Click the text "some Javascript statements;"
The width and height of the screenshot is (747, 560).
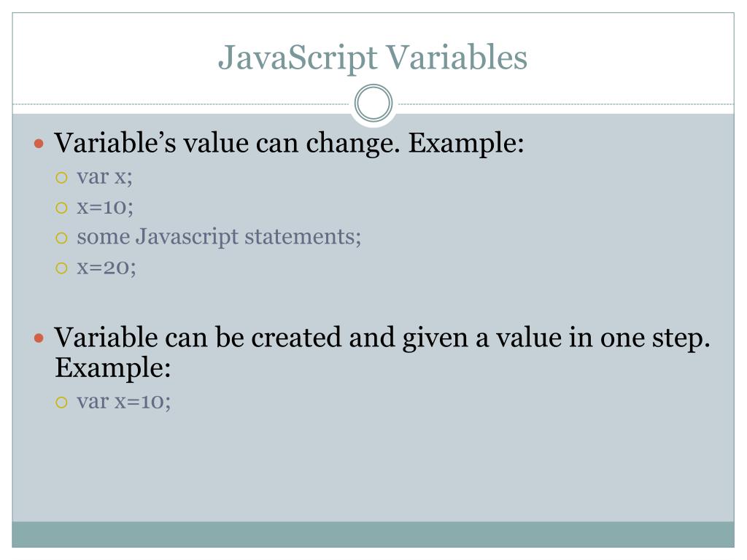219,237
